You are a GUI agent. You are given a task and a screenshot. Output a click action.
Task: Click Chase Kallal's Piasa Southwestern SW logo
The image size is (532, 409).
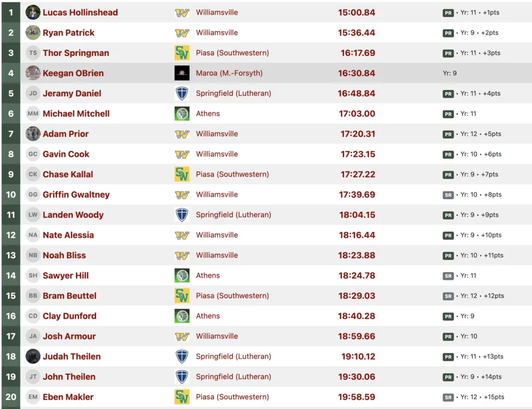pyautogui.click(x=182, y=174)
